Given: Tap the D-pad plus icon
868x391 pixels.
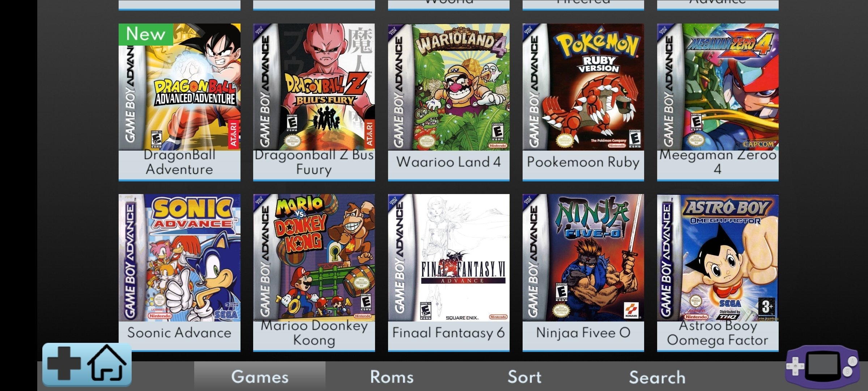Looking at the screenshot, I should point(64,363).
